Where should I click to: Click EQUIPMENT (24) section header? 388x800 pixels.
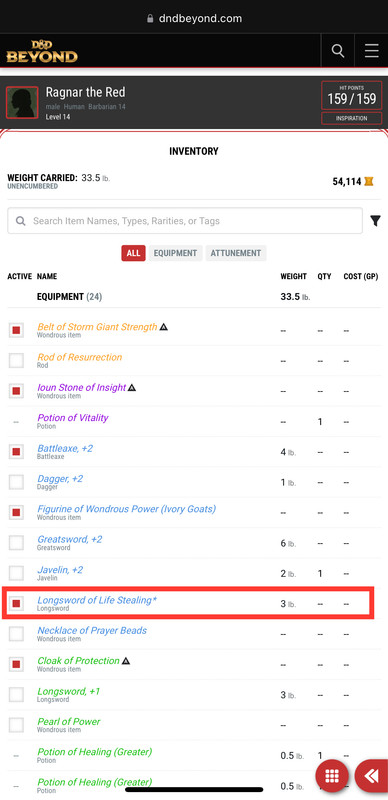click(69, 296)
